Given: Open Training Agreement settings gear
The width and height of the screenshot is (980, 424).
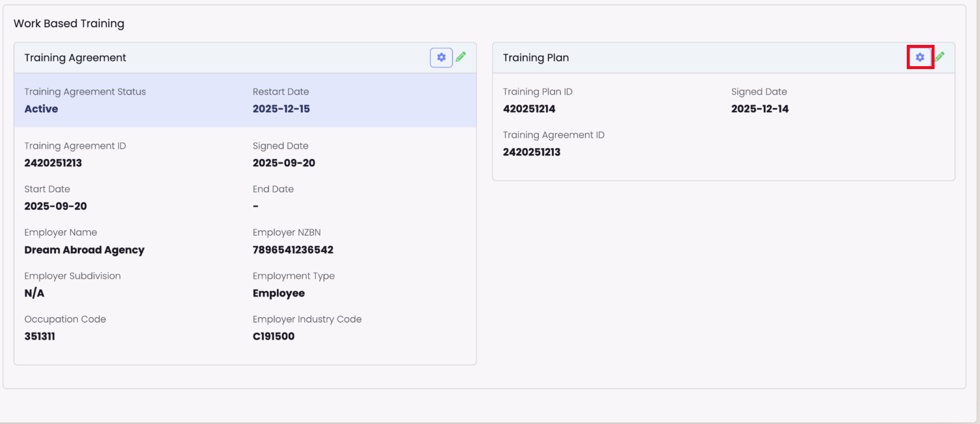Looking at the screenshot, I should click(441, 57).
